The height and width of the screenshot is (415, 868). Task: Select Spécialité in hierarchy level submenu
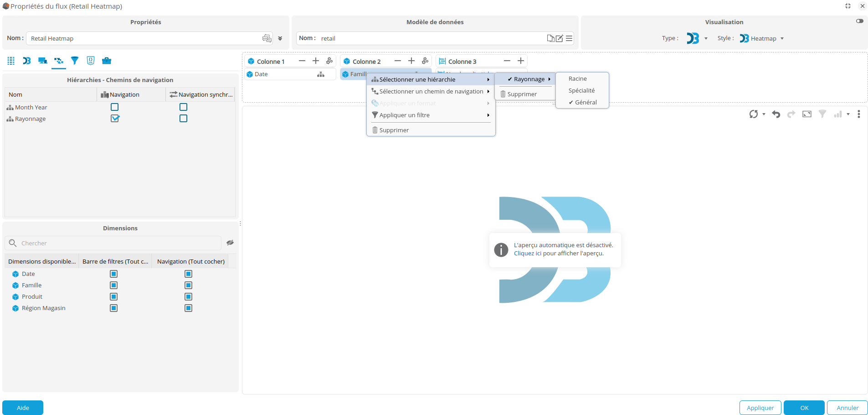click(x=581, y=91)
